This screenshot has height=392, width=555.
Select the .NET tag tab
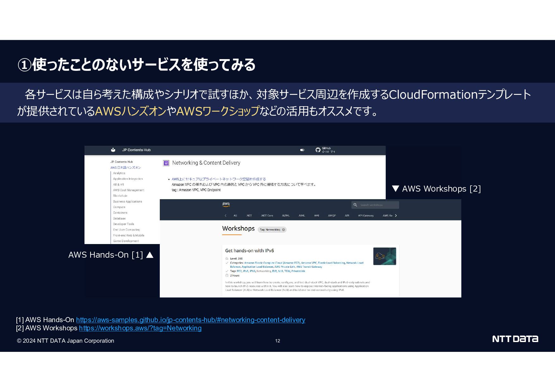(249, 216)
